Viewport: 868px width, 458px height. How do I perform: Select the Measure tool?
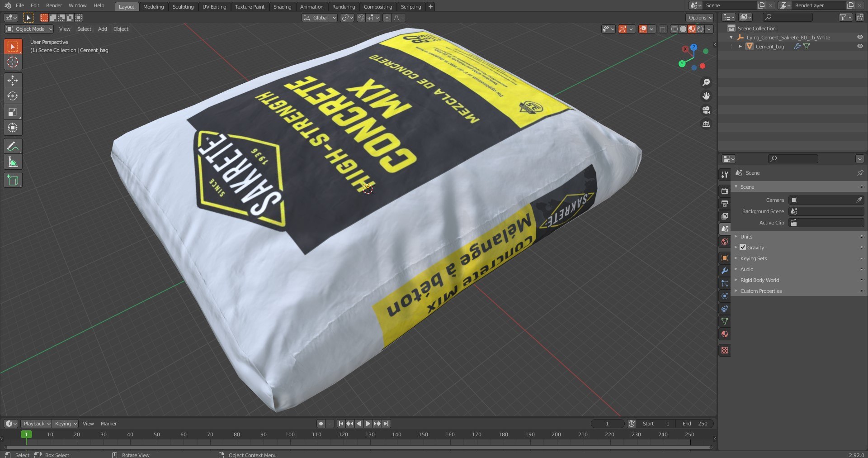[x=13, y=162]
